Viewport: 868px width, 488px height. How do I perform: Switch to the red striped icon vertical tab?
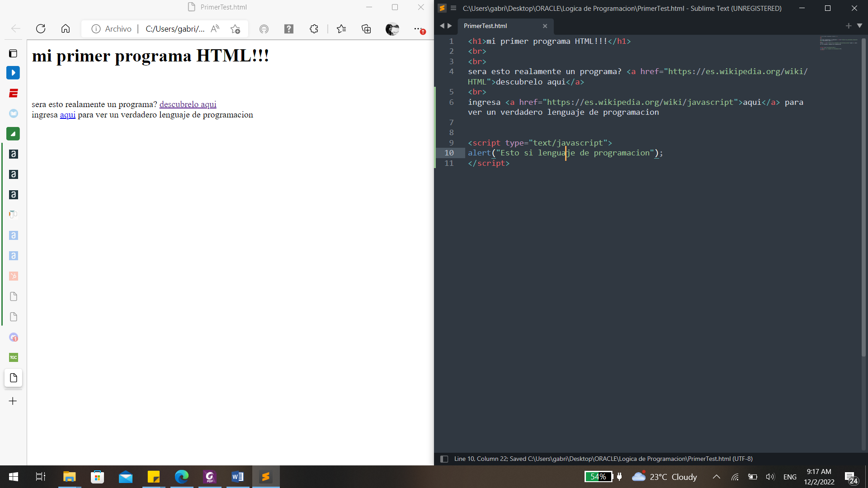[x=13, y=93]
